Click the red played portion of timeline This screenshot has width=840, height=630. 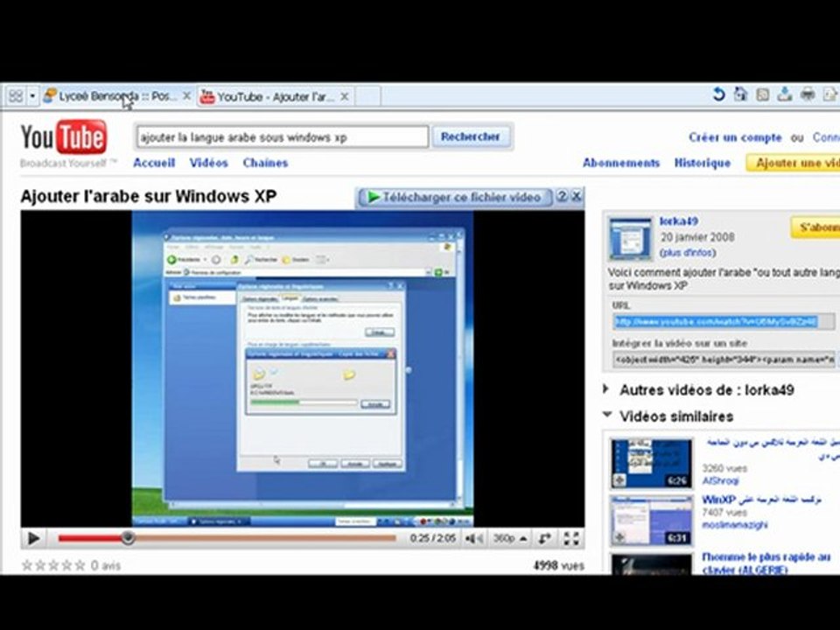(90, 538)
